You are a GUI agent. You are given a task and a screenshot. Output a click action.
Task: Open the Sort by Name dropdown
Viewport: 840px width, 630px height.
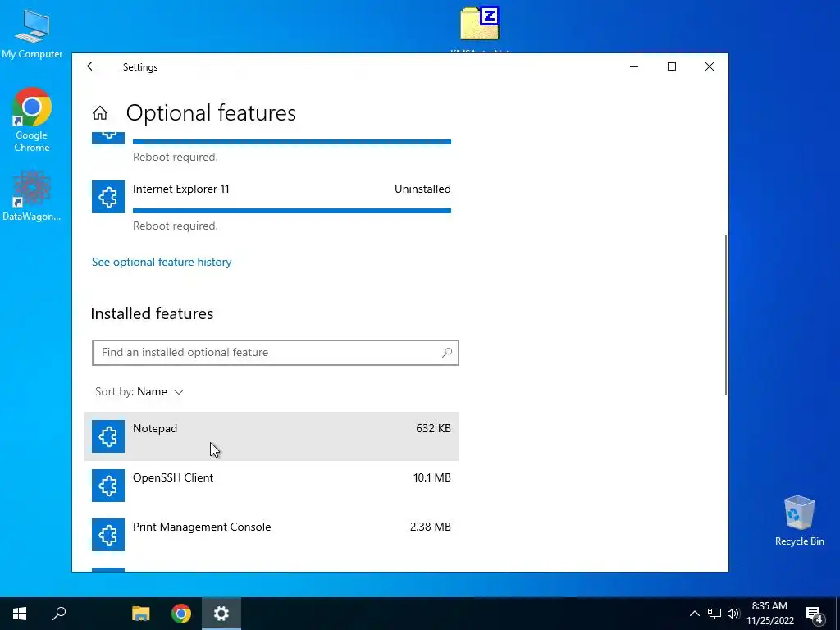tap(139, 391)
